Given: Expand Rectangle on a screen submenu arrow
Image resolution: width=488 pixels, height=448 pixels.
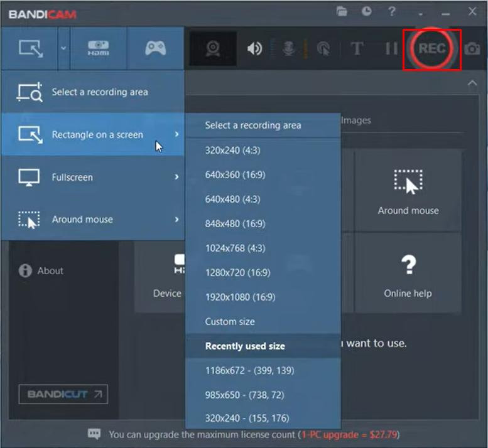Looking at the screenshot, I should (x=176, y=134).
